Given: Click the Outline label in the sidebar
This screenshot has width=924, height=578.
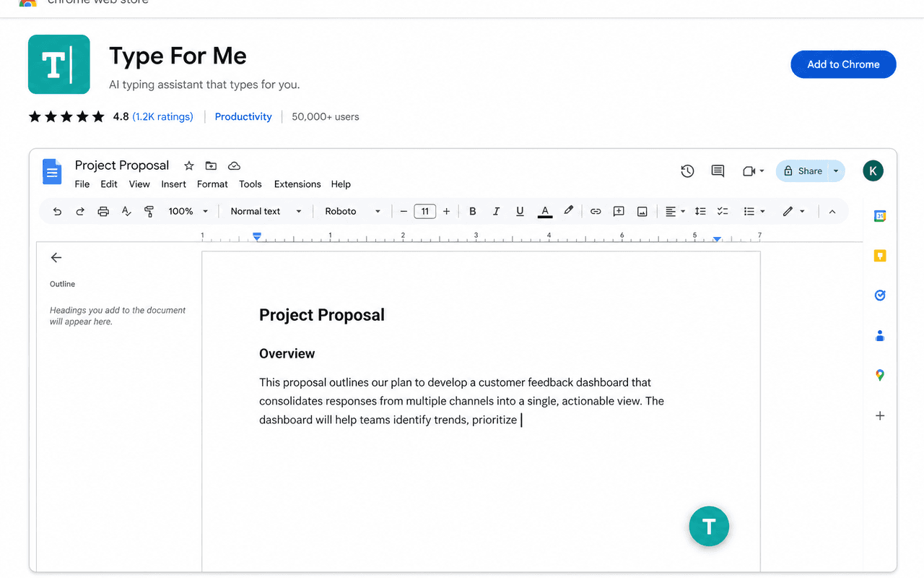Looking at the screenshot, I should [x=62, y=284].
